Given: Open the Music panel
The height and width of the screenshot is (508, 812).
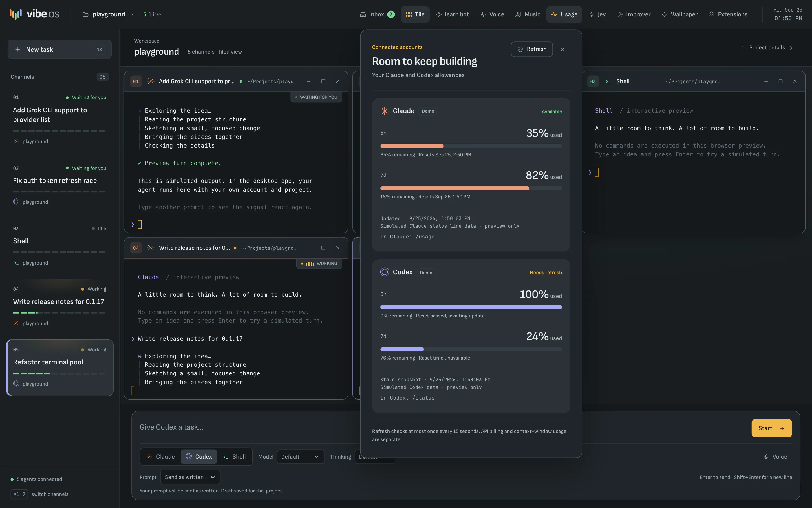Looking at the screenshot, I should (x=528, y=14).
